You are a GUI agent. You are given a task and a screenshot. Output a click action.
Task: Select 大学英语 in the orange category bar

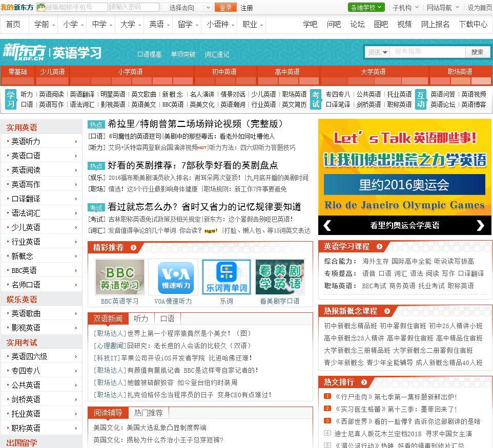coord(373,72)
